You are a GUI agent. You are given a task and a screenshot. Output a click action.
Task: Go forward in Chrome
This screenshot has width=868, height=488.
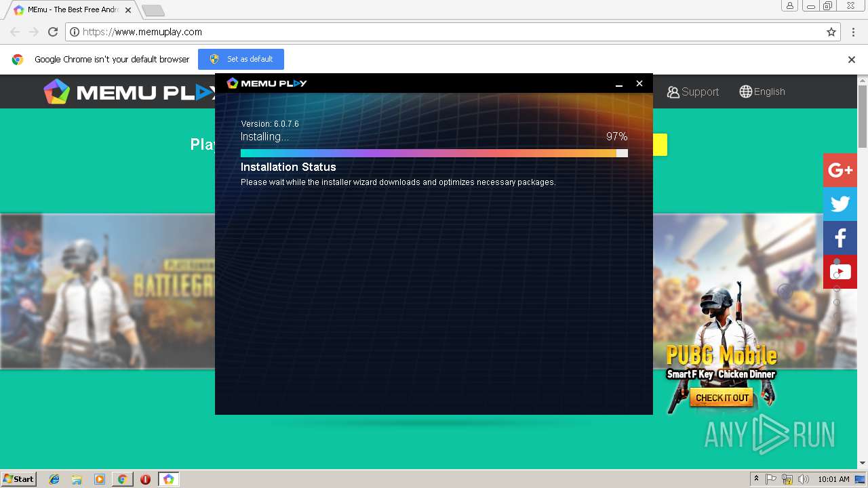tap(34, 32)
